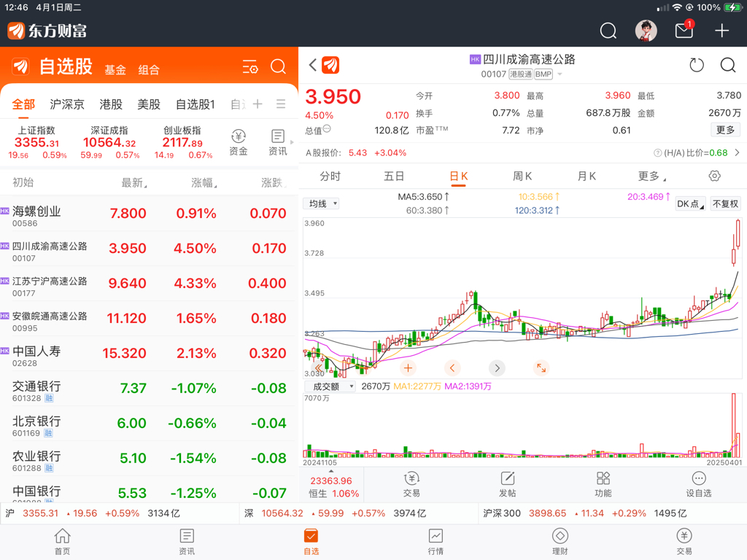Open chart settings gear icon
Screen dimensions: 747x560
(714, 176)
